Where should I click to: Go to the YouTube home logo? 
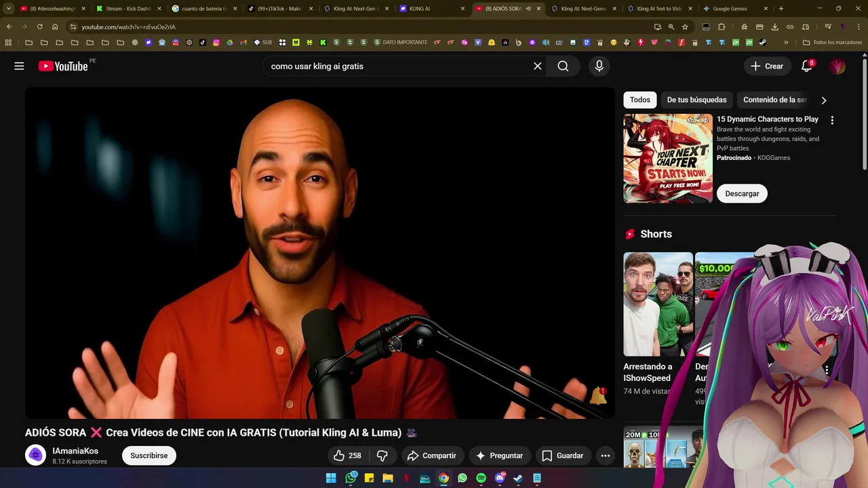tap(63, 66)
